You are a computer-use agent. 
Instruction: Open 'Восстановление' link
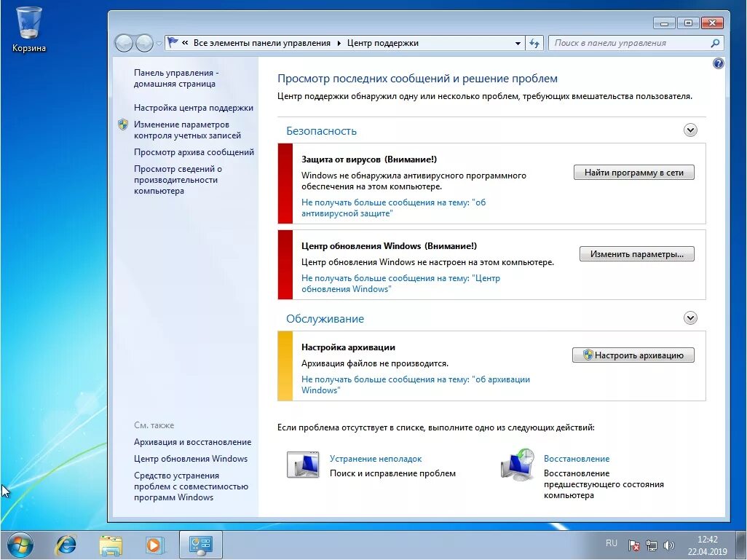pos(577,459)
